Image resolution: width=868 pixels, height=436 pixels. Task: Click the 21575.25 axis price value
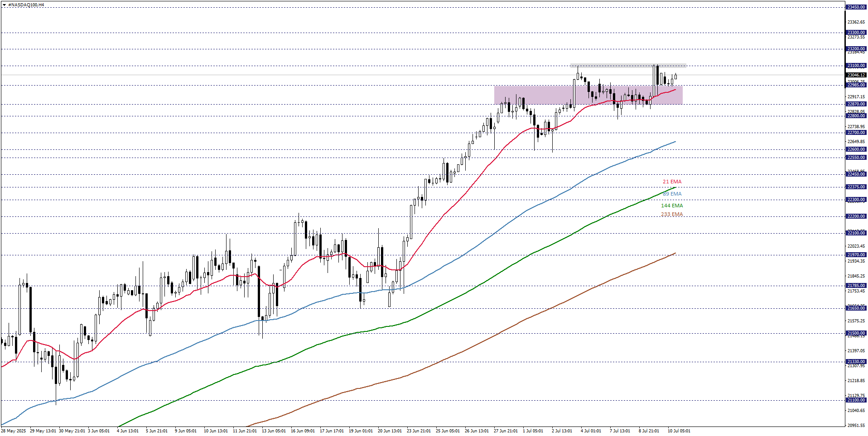click(856, 321)
